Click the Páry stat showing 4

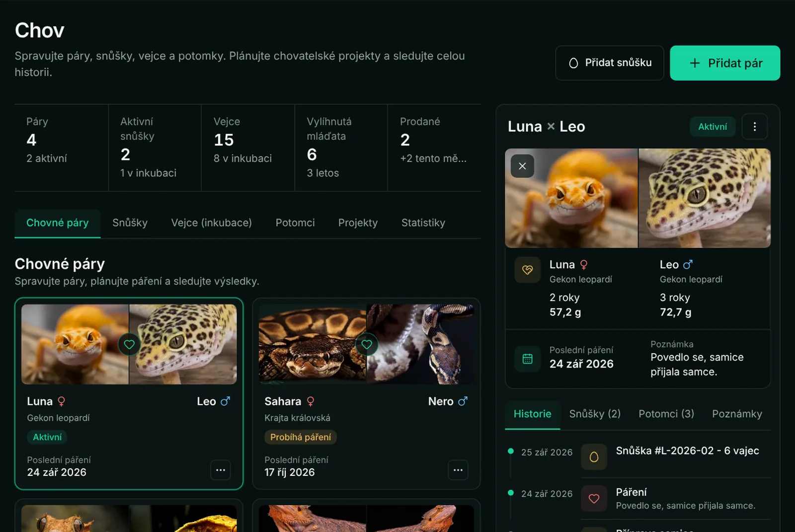point(61,148)
